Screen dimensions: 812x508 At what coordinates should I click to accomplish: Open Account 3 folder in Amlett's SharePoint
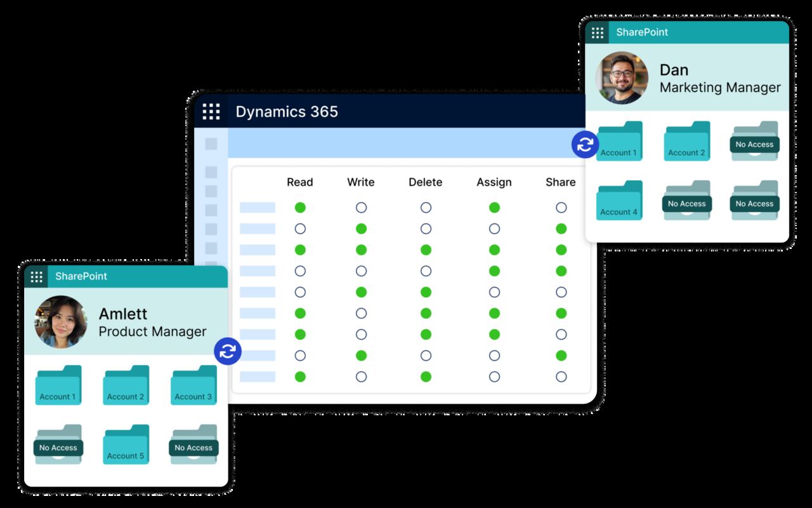click(x=193, y=385)
